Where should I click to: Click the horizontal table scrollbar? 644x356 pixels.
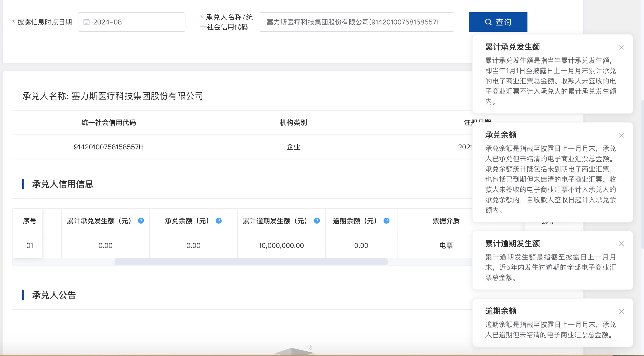click(251, 262)
